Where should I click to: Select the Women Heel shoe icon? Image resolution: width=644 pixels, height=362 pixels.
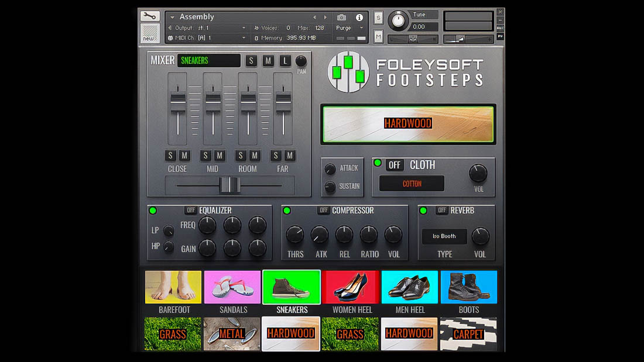pyautogui.click(x=351, y=287)
